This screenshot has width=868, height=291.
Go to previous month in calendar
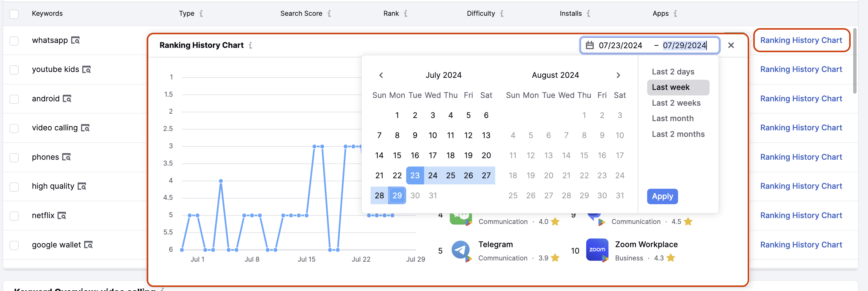[381, 75]
